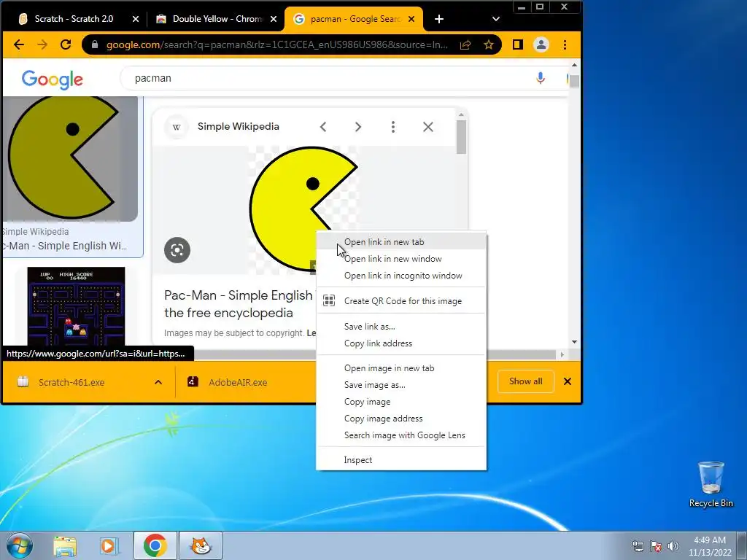Choose Inspect from context menu

click(401, 460)
